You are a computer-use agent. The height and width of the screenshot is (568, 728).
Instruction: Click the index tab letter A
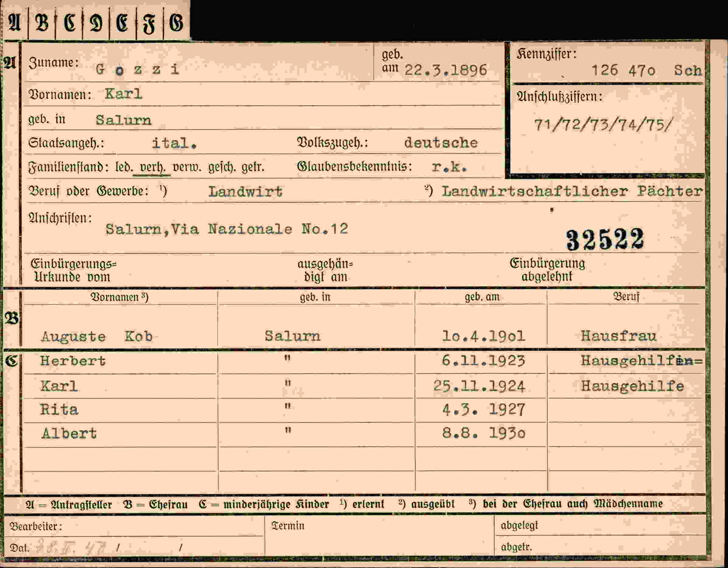[14, 23]
